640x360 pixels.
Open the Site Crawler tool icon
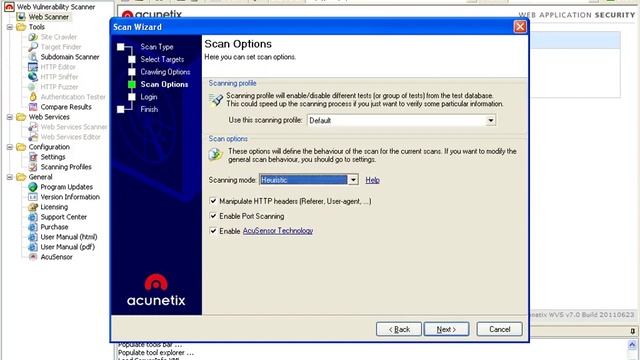33,37
